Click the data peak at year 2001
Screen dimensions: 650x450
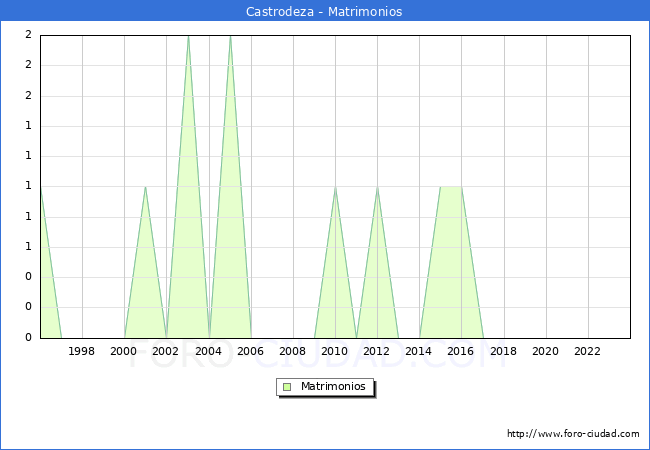tap(146, 187)
